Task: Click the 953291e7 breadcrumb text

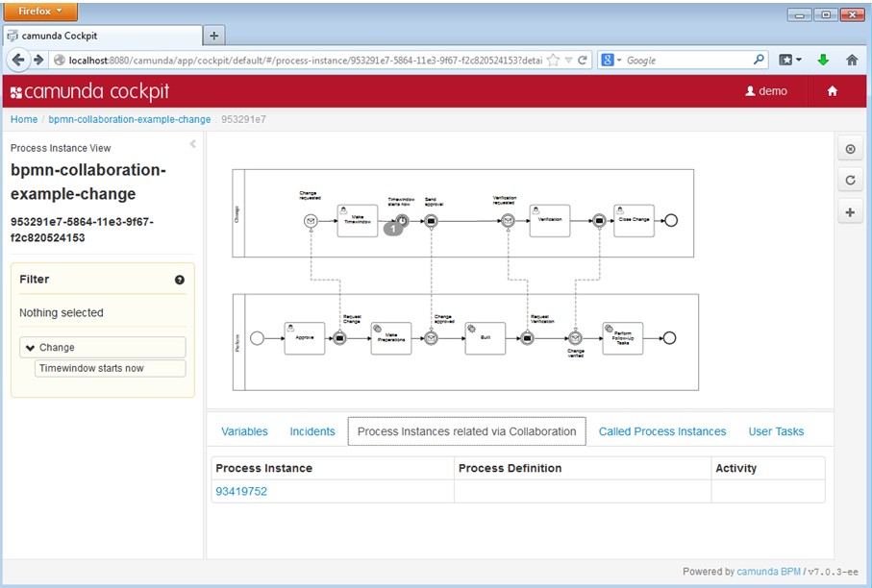Action: pyautogui.click(x=243, y=119)
